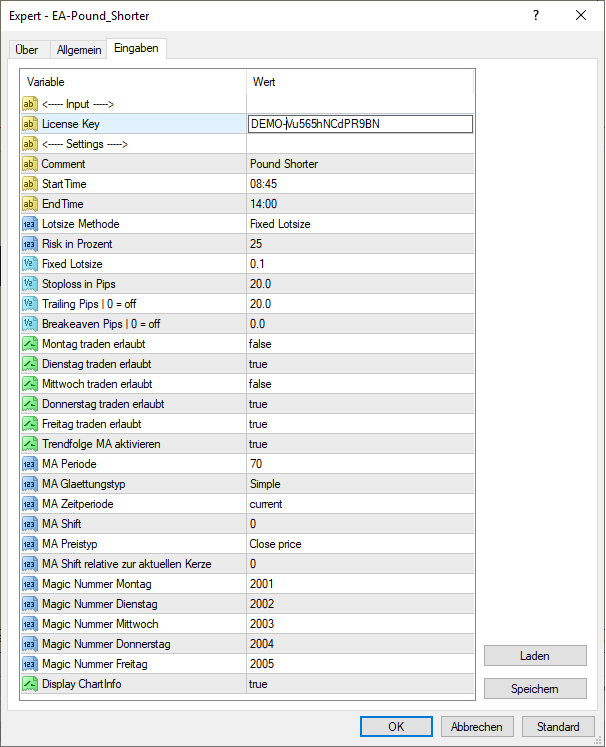Viewport: 606px width, 747px height.
Task: Click the boolean icon beside Montag traden erlaubt
Action: point(30,344)
